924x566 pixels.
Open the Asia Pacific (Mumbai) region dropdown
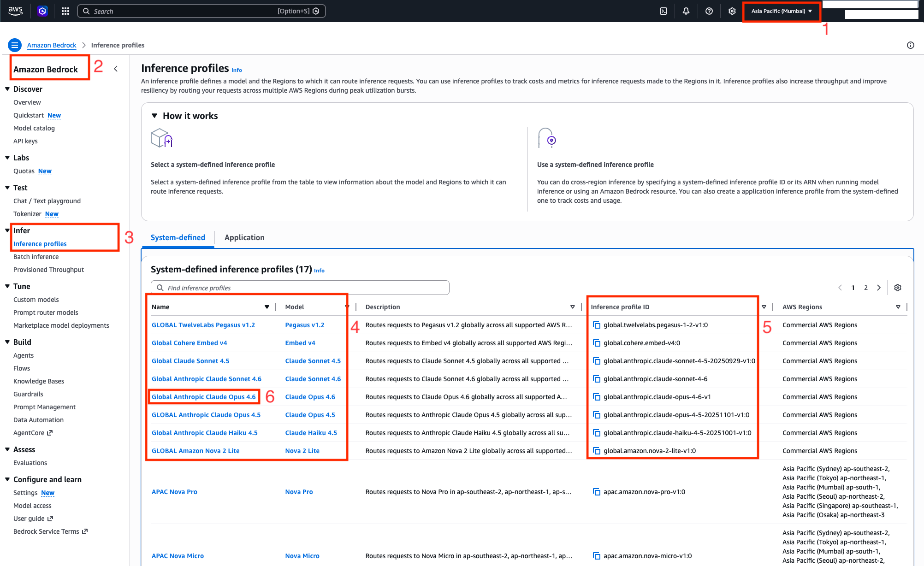[x=781, y=11]
